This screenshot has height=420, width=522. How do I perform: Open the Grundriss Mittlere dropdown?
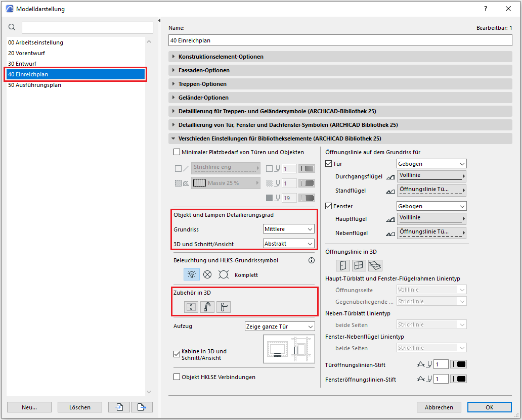[x=289, y=229]
